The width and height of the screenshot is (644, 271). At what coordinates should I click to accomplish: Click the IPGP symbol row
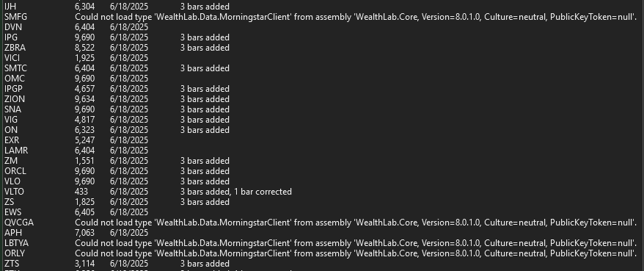pos(322,89)
